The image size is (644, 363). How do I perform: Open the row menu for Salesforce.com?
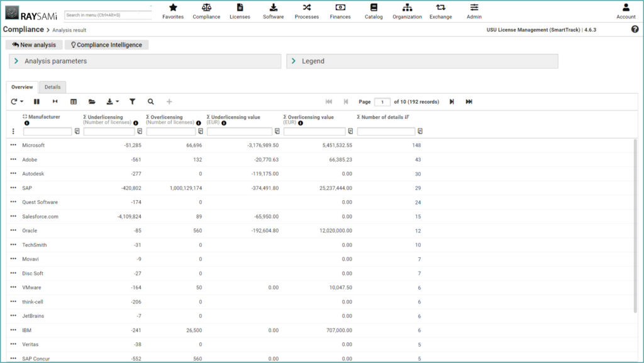(13, 216)
